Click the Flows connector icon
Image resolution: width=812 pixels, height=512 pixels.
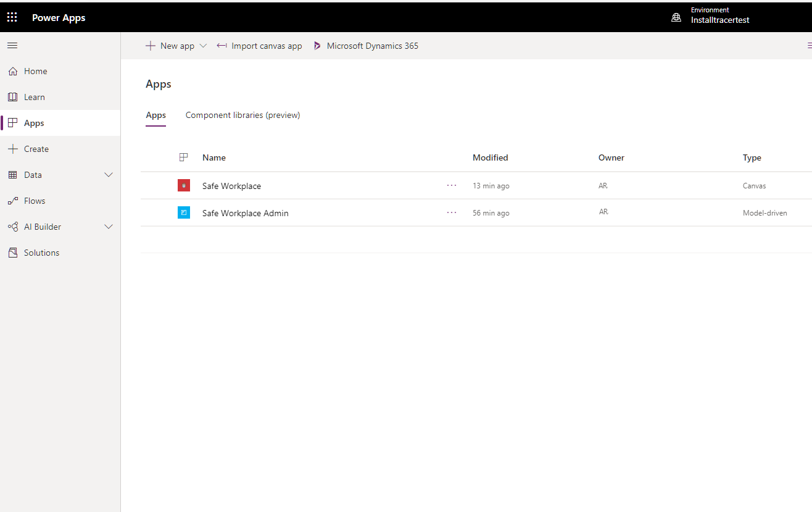point(12,201)
